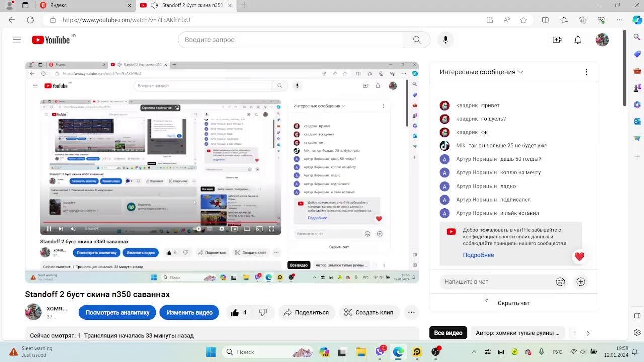Open the Подробнее link in chat notice
644x362 pixels.
click(x=478, y=255)
